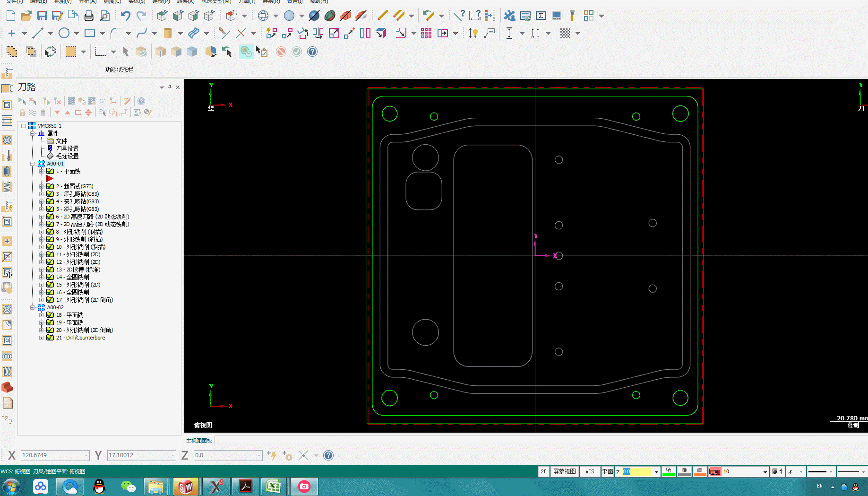Screen dimensions: 868x496
Task: Click AutoCursor help icon beside Z field
Action: point(328,455)
